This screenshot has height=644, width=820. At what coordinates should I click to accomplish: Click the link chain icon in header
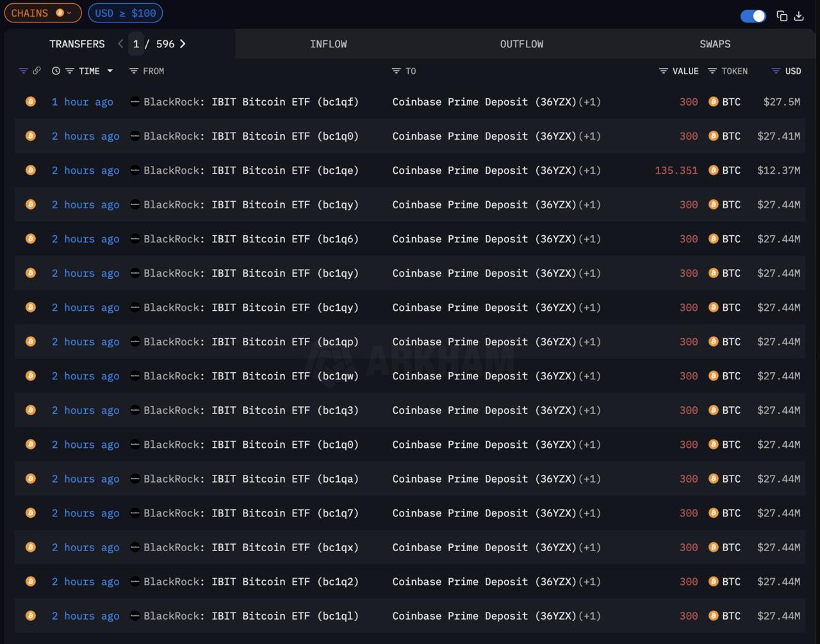(37, 71)
